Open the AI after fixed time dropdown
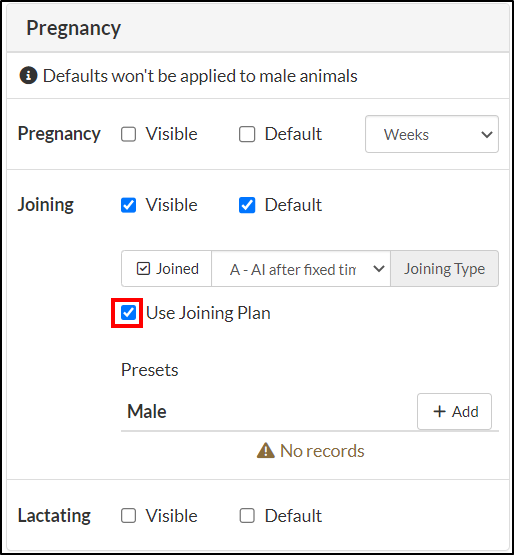The width and height of the screenshot is (514, 555). click(x=301, y=269)
